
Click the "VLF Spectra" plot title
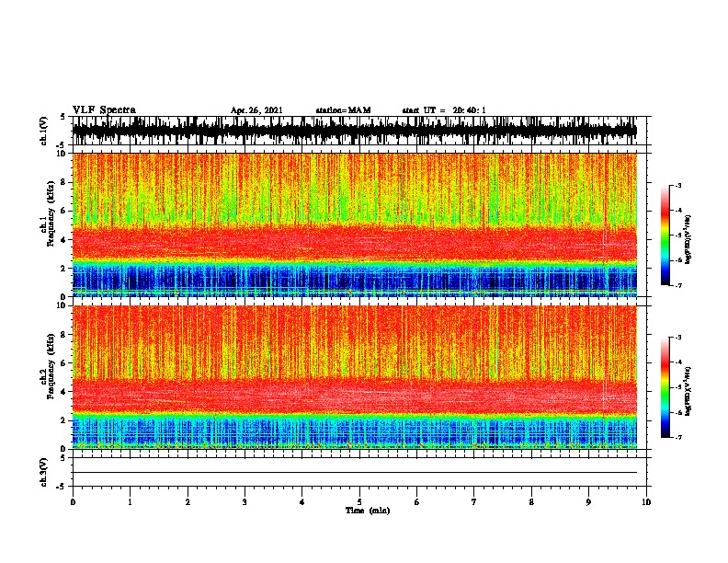pyautogui.click(x=104, y=109)
